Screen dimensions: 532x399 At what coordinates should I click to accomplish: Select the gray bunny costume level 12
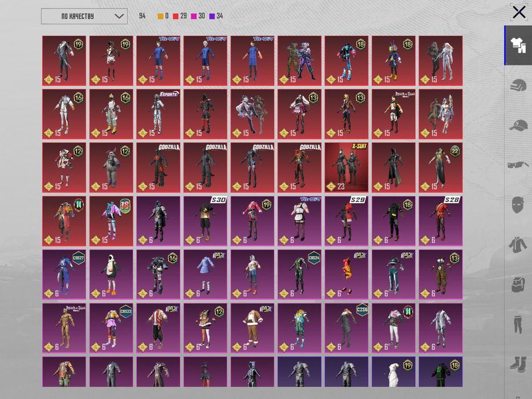111,167
